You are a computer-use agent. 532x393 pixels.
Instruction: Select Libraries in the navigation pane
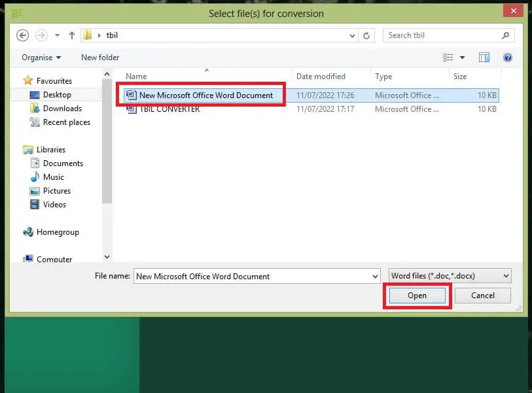(51, 150)
